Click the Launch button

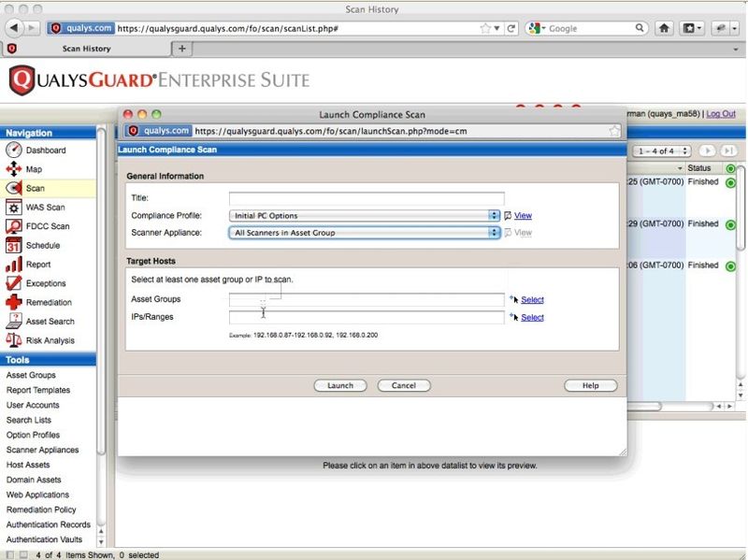point(340,385)
